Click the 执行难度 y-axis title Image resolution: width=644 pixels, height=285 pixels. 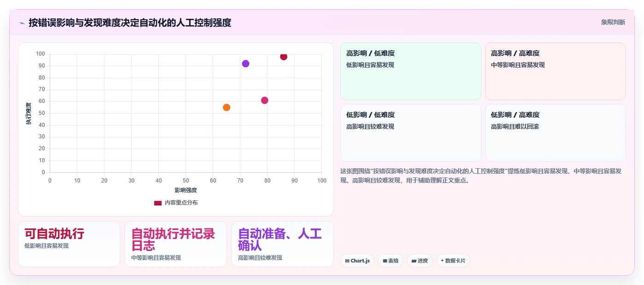(x=29, y=114)
